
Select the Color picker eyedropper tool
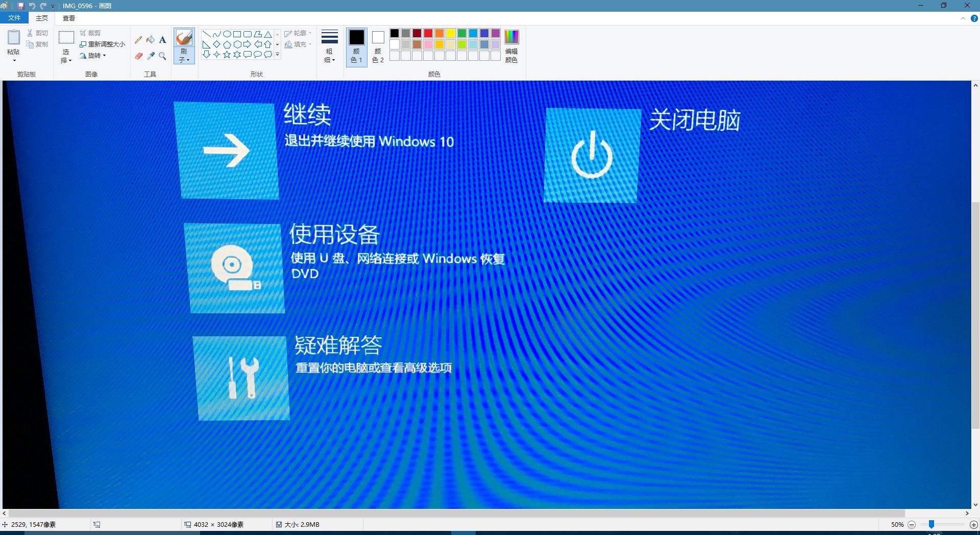[151, 56]
